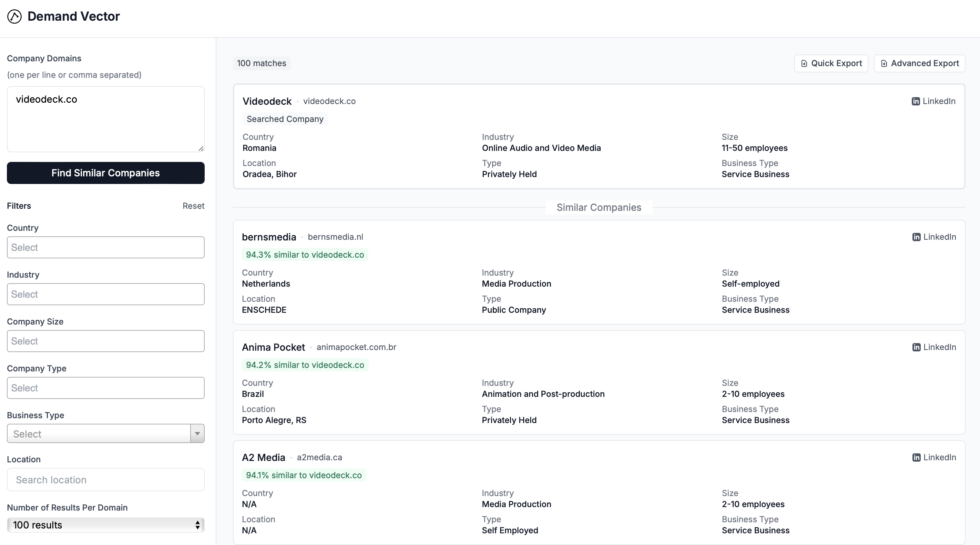The height and width of the screenshot is (545, 980).
Task: Expand the Business Type dropdown arrow
Action: point(197,434)
